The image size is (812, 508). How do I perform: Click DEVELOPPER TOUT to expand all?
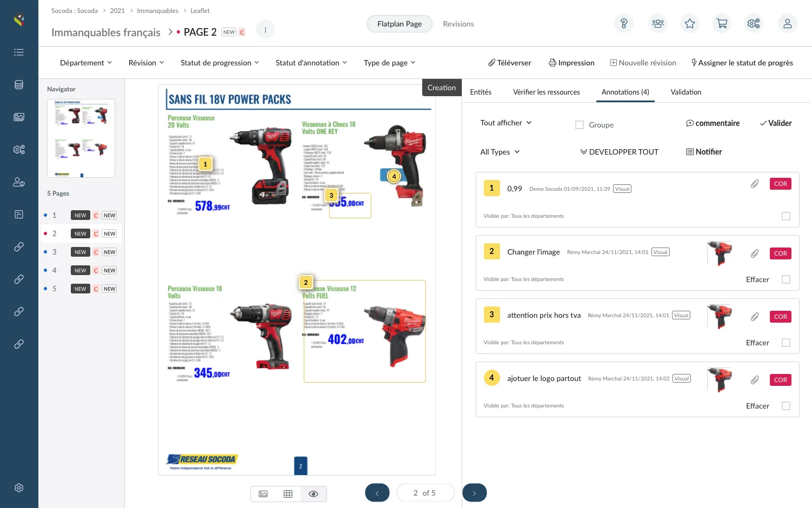pyautogui.click(x=619, y=152)
